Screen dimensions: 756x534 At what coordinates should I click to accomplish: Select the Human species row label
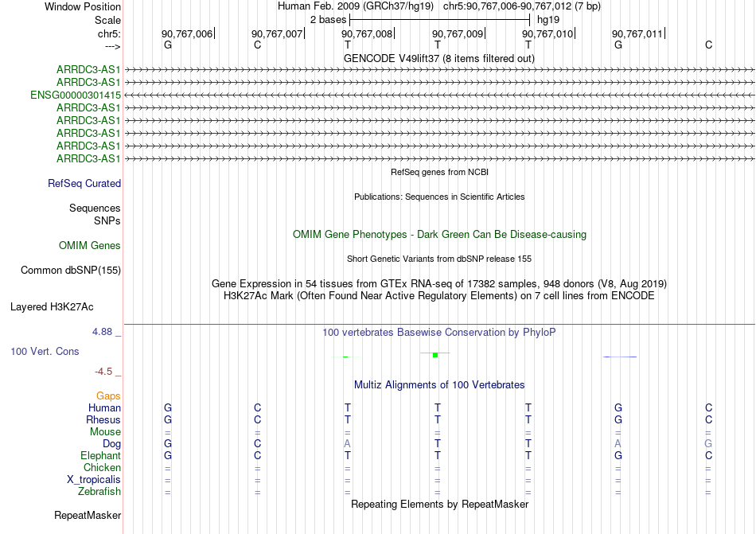(104, 407)
